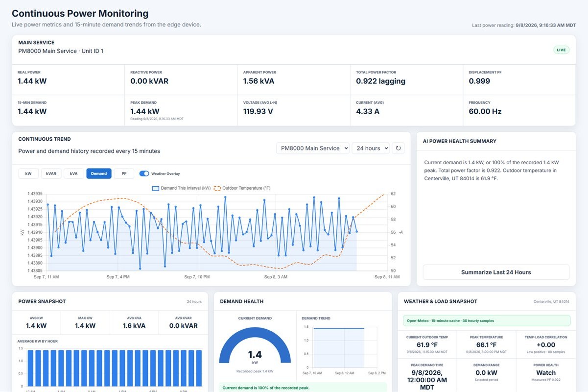Click the Peak Demand 1.44 kW value

[145, 111]
